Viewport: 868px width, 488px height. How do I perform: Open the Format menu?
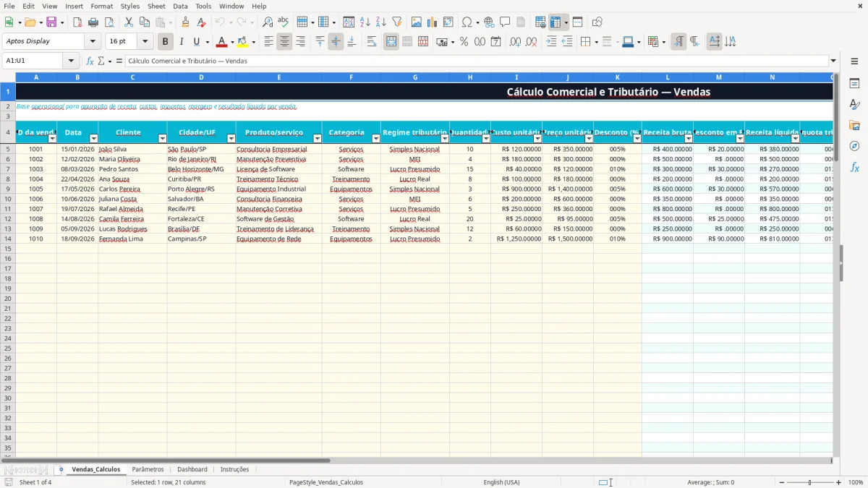[101, 6]
